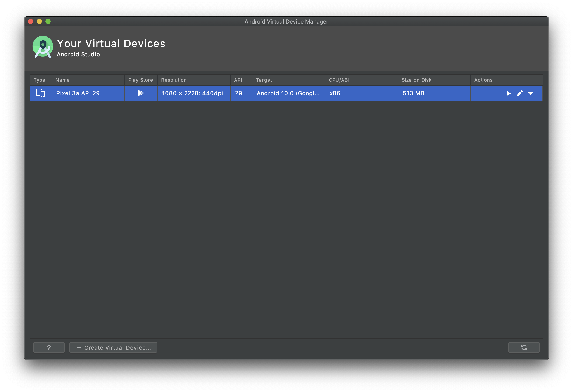Select the Pixel 3a API 29 name cell

78,93
